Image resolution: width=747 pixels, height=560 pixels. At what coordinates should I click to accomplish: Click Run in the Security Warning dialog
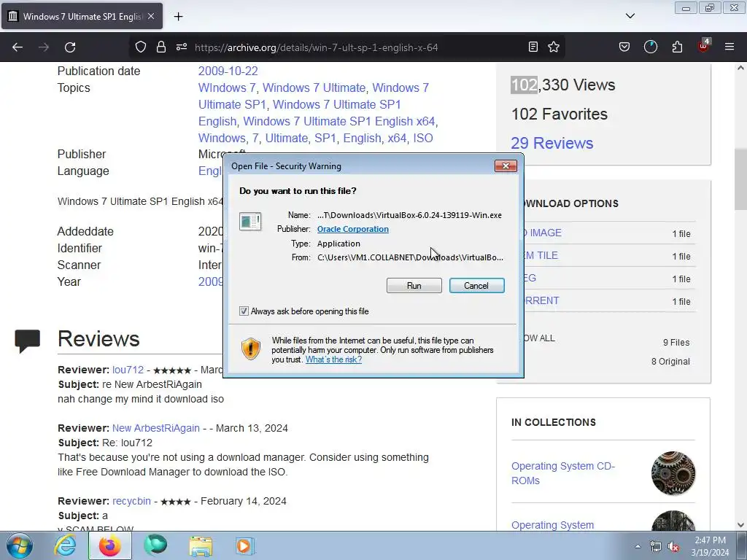coord(414,286)
